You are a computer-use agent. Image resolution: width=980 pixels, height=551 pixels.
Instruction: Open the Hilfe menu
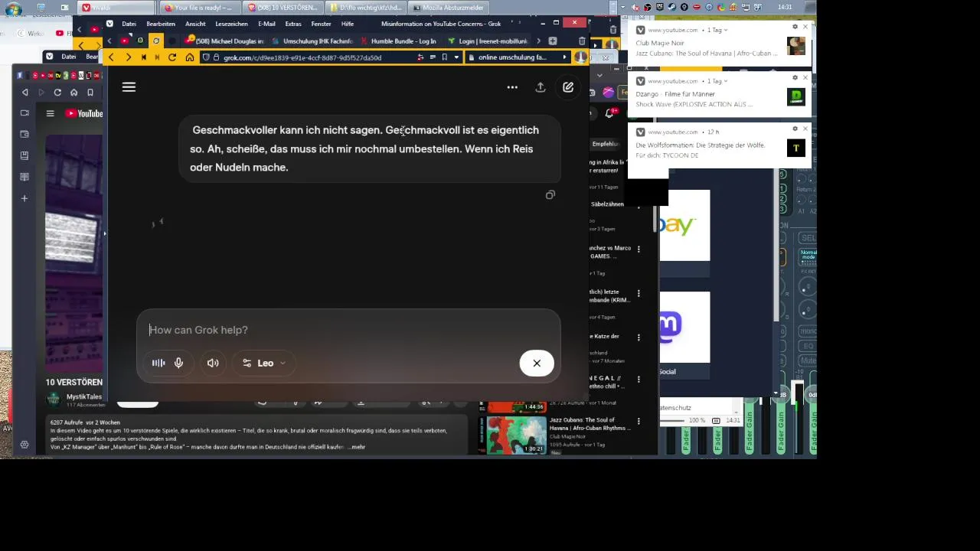click(x=347, y=24)
